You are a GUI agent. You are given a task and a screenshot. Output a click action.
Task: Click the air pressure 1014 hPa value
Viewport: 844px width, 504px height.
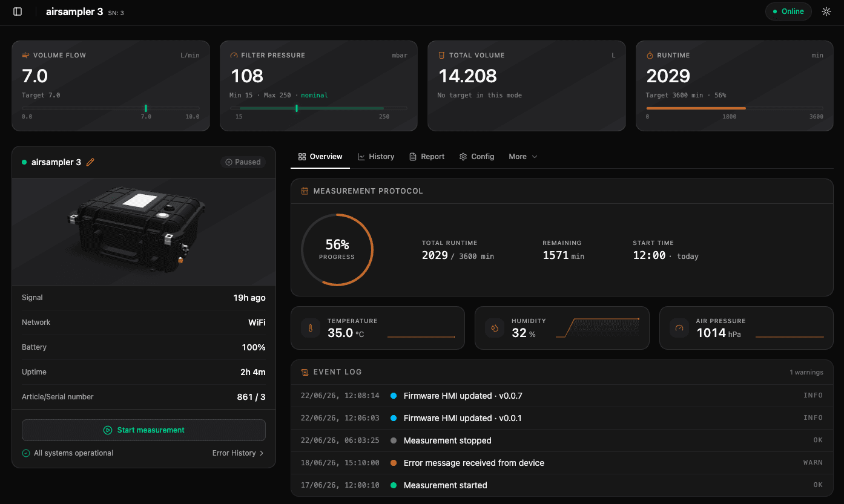(719, 333)
